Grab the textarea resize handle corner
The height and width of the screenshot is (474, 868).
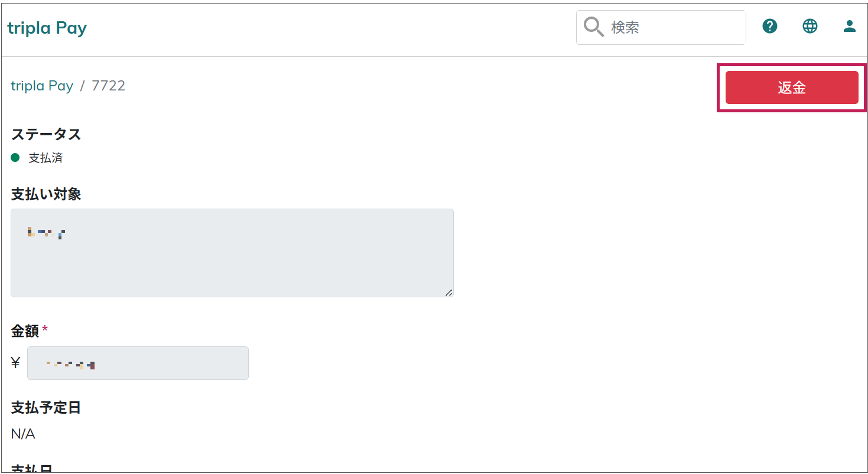448,292
